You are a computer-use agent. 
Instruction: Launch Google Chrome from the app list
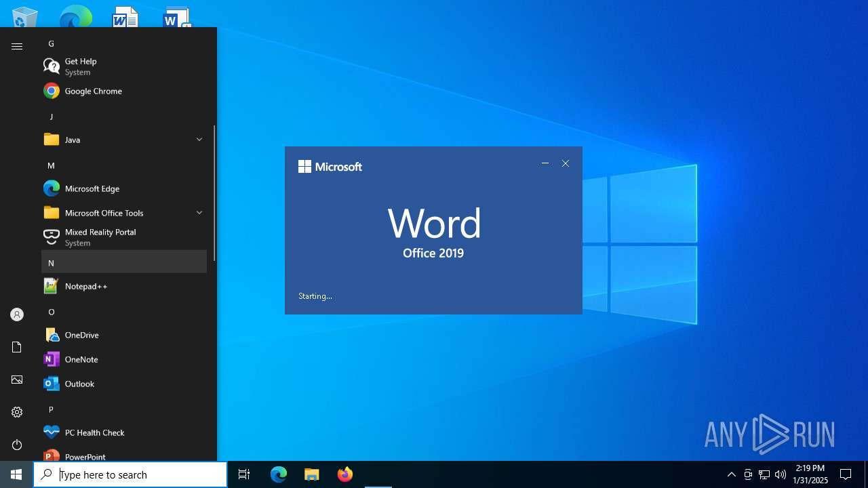point(124,91)
